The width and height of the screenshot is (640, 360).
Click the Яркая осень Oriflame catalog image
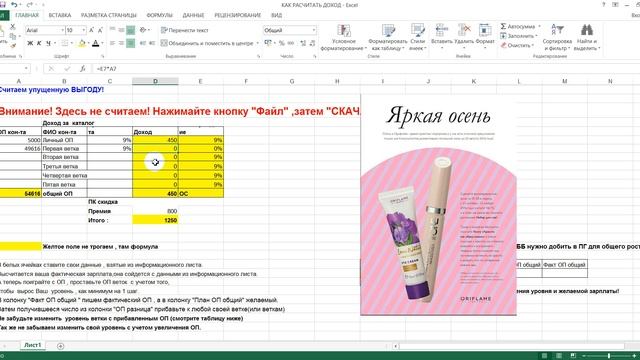click(438, 204)
